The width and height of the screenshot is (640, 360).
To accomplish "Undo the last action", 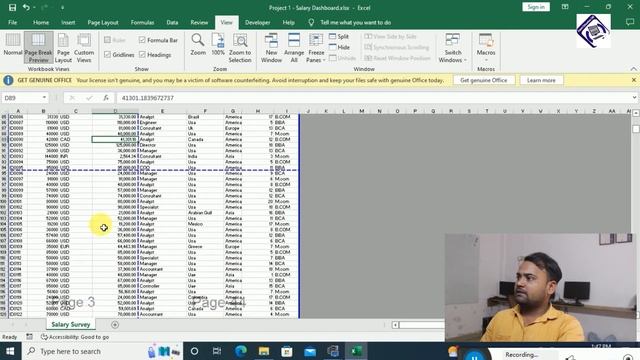I will [x=26, y=7].
